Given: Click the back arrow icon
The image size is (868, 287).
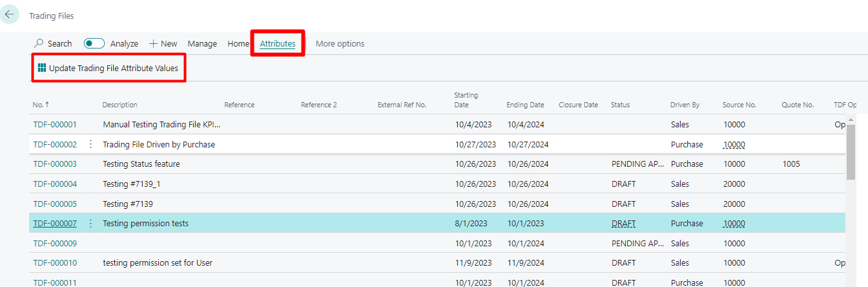Looking at the screenshot, I should [x=10, y=14].
